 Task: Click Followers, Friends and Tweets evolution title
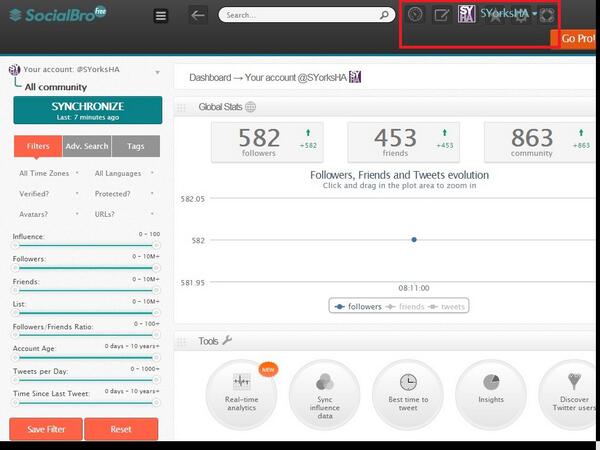[399, 175]
